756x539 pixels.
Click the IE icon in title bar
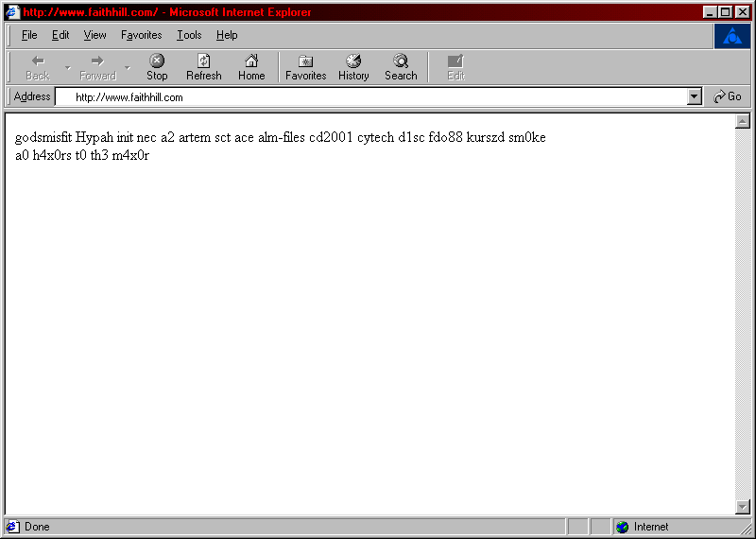(x=12, y=12)
